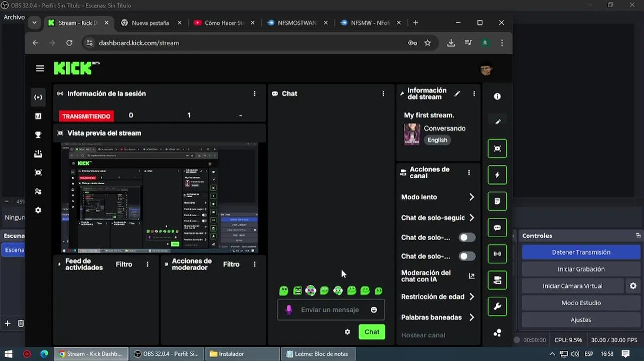The image size is (644, 361).
Task: Open the Filtro dropdown in Feed de actividades
Action: tap(124, 264)
